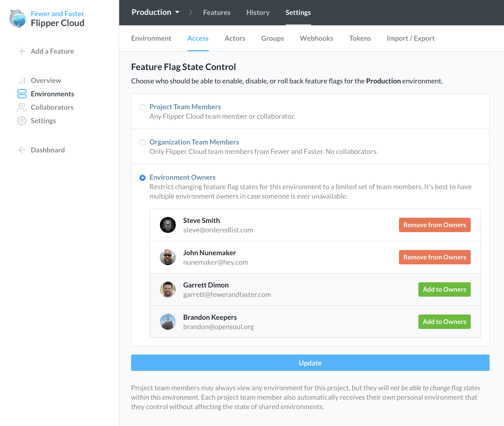Click the Update button
This screenshot has width=504, height=426.
tap(310, 363)
